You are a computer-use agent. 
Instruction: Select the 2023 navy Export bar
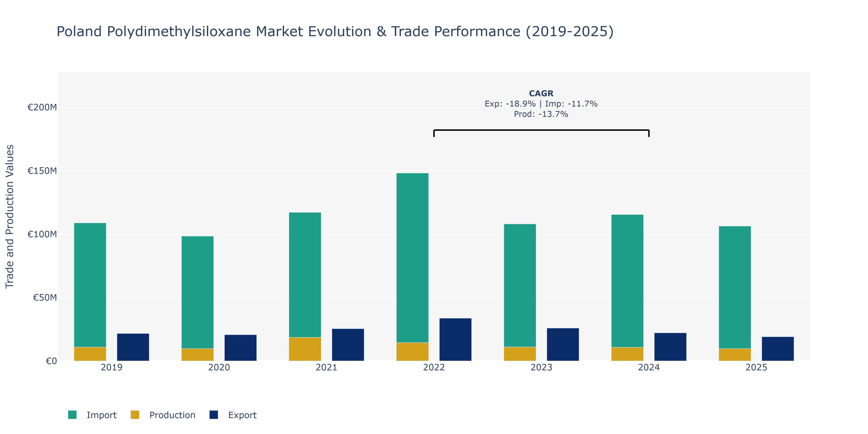point(563,344)
